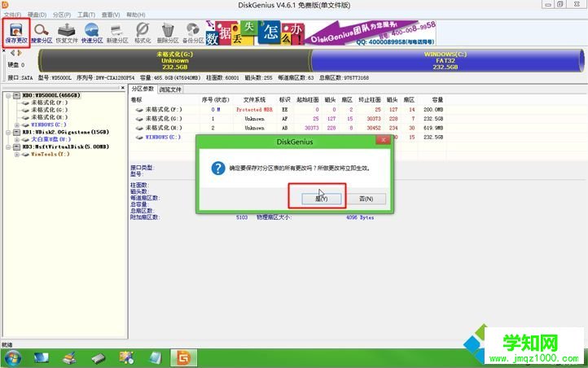588x368 pixels.
Task: Click the data-loss banner advertisement in the toolbar
Action: 321,33
